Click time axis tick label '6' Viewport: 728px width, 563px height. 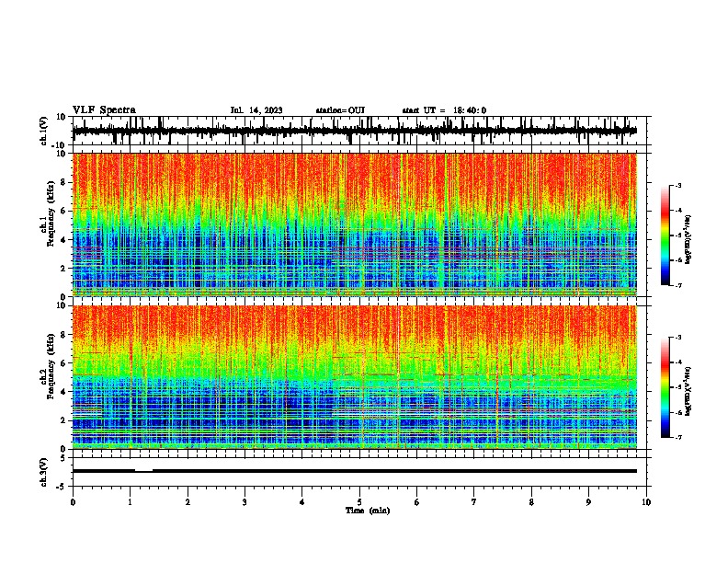417,502
